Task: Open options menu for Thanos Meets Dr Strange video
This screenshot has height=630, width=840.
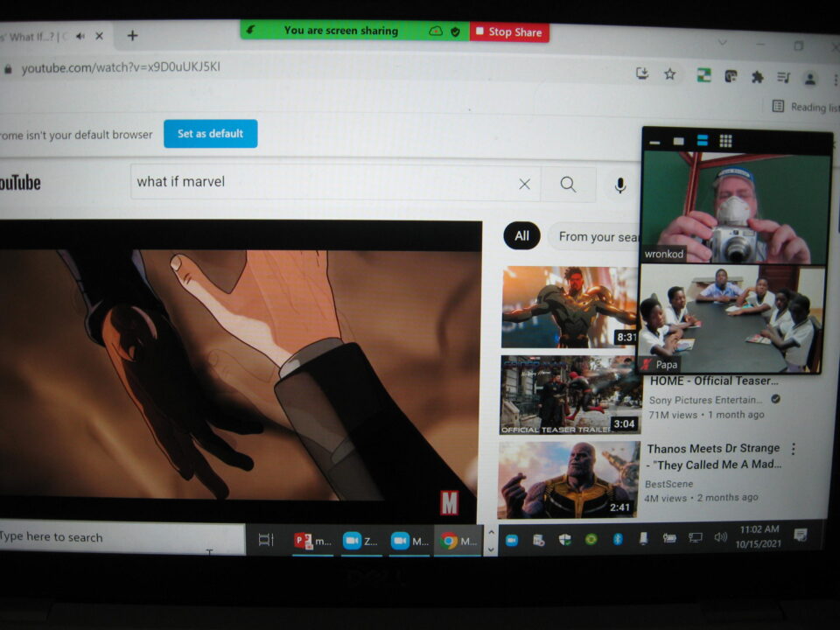Action: pyautogui.click(x=794, y=449)
